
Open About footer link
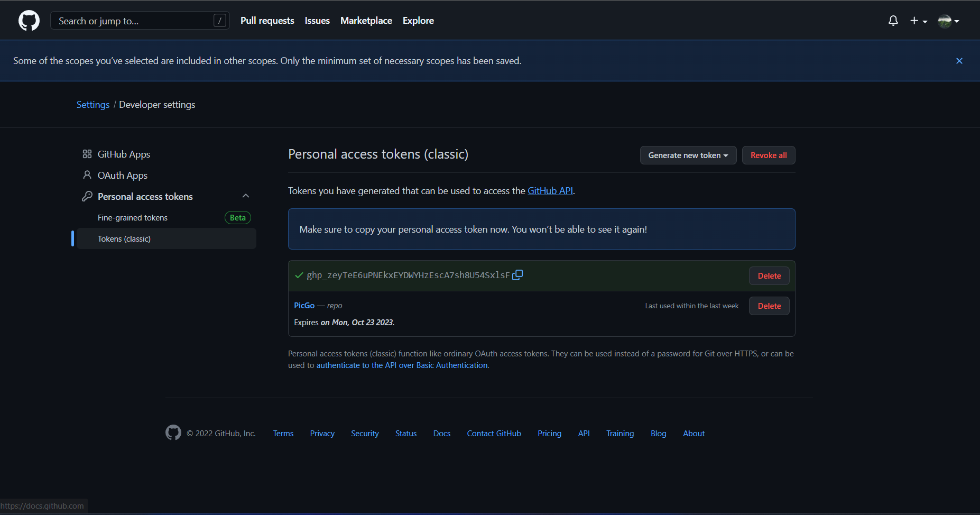point(694,434)
